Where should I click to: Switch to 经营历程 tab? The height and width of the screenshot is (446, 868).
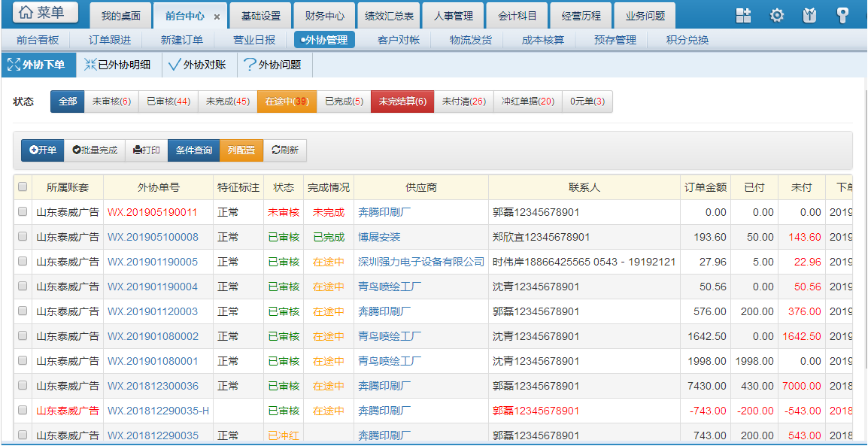pyautogui.click(x=581, y=16)
